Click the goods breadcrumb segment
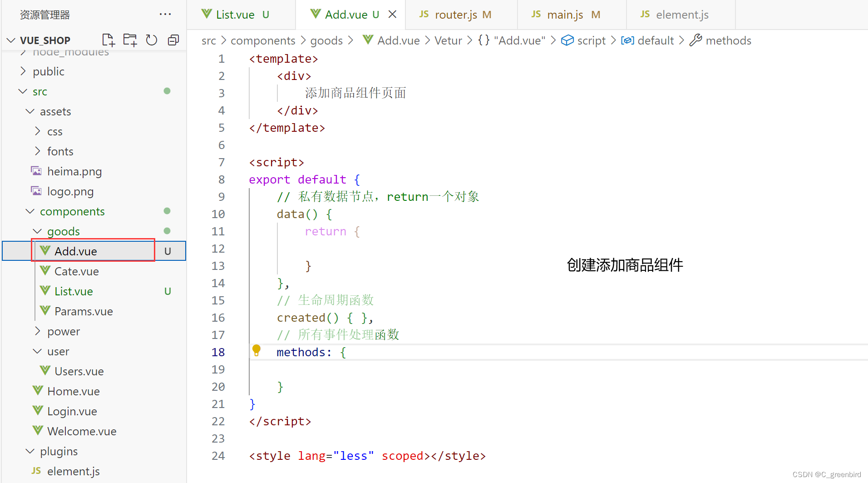Image resolution: width=868 pixels, height=483 pixels. 326,40
